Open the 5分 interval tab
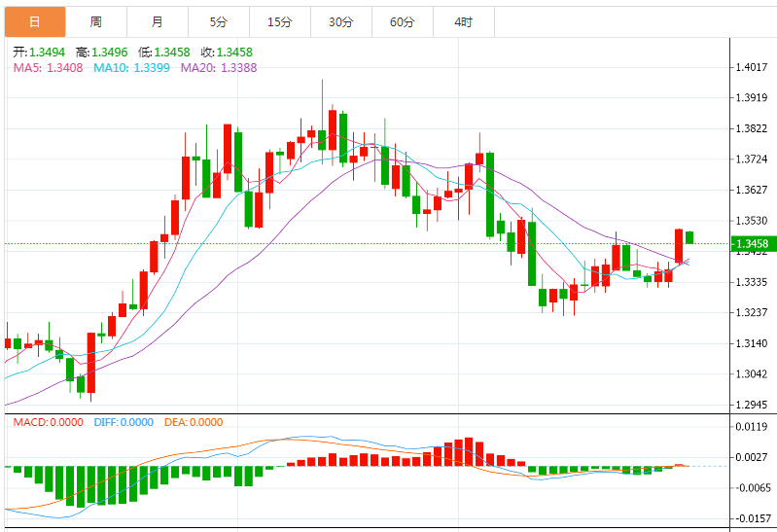Viewport: 777px width, 532px height. click(219, 21)
